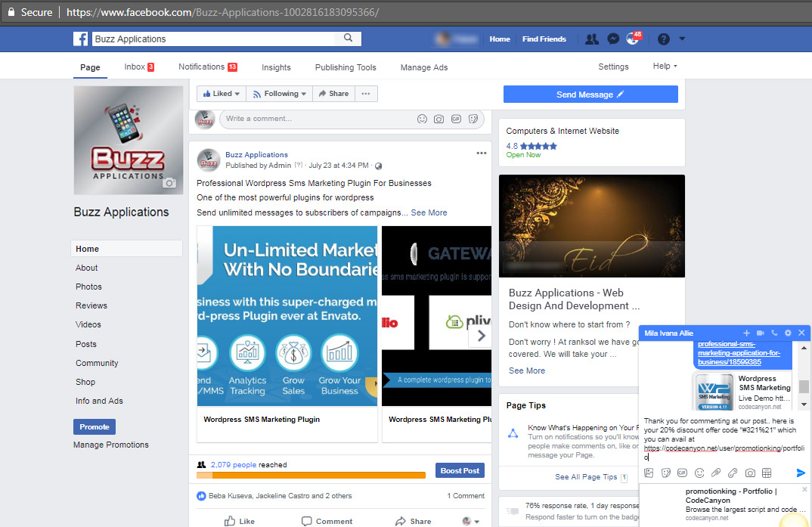The width and height of the screenshot is (812, 527).
Task: Click sticker icon in chat toolbar
Action: click(666, 473)
